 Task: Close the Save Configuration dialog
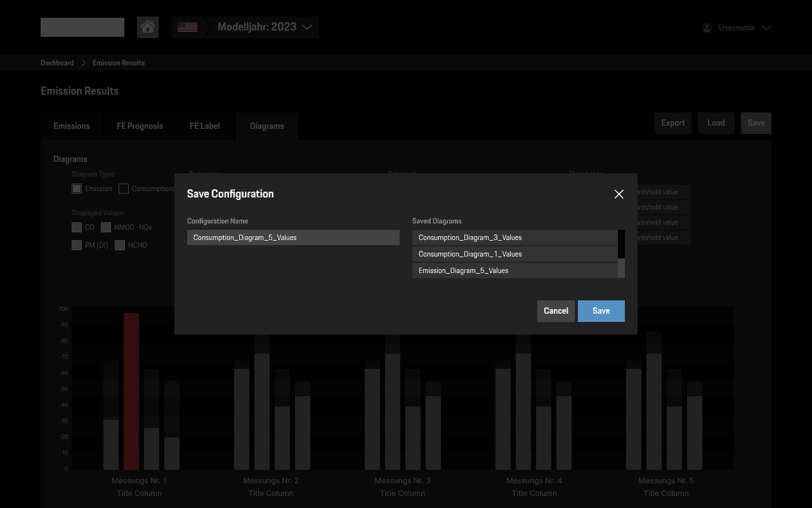pyautogui.click(x=619, y=194)
